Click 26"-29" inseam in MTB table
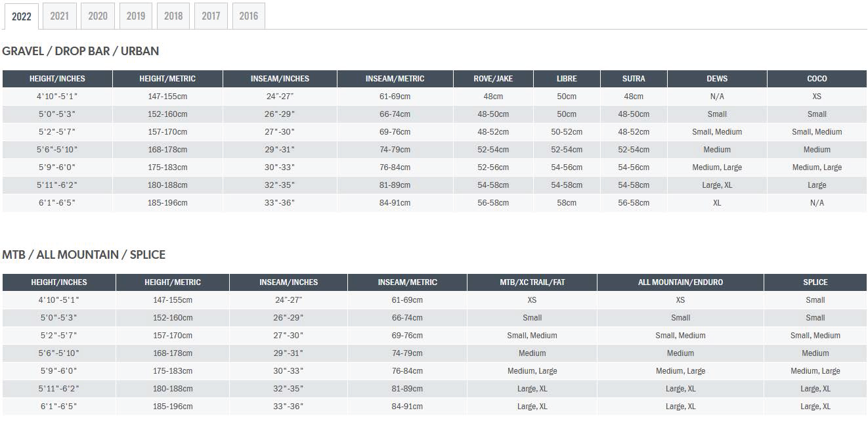 point(288,318)
